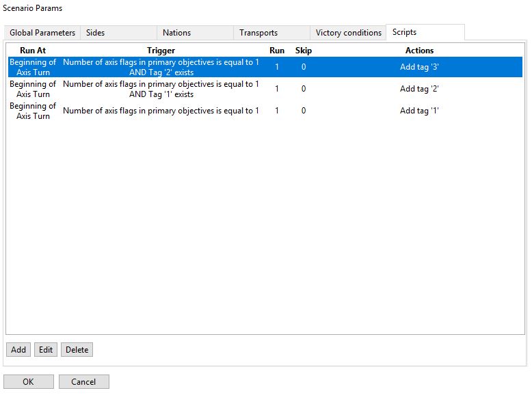Click the Actions column header
Viewport: 532px width, 395px height.
point(419,51)
